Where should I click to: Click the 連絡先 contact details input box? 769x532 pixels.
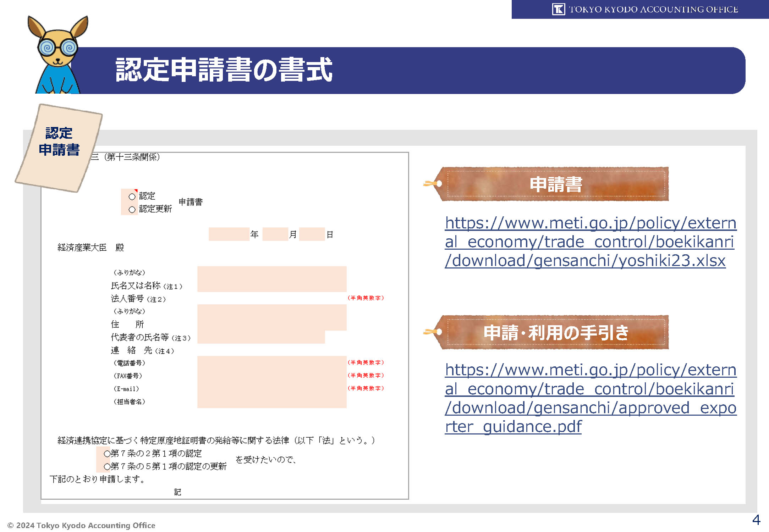[x=271, y=382]
